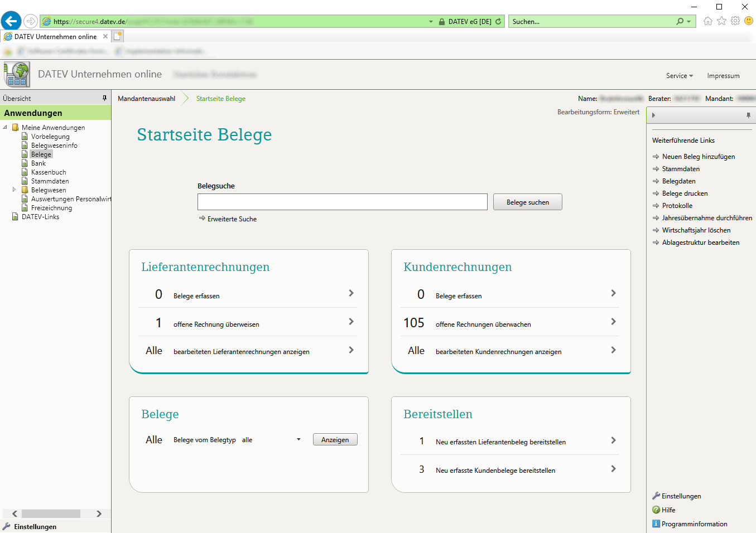The width and height of the screenshot is (756, 533).
Task: Open Auswertungen Personalwirtschaft tree entry
Action: click(x=71, y=198)
